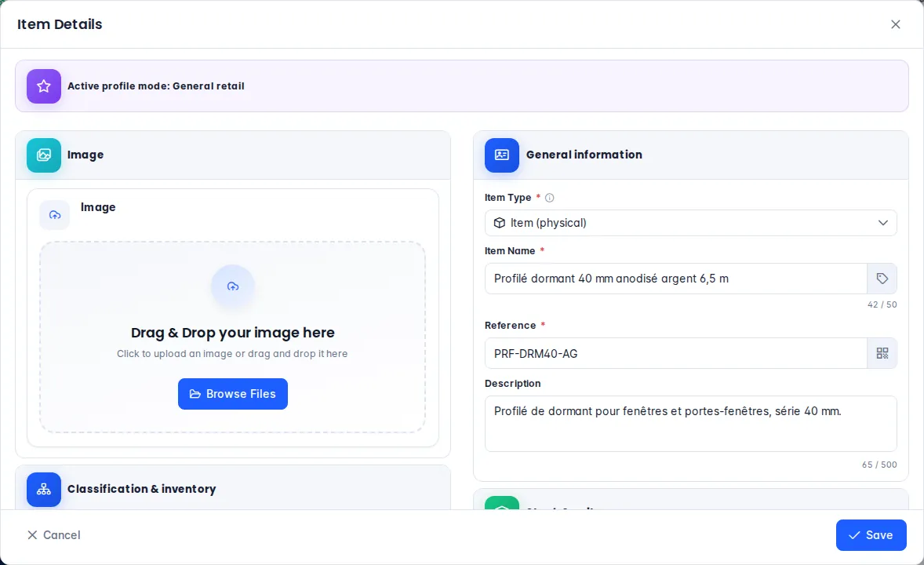Open the Item Type dropdown
Screen dimensions: 924x565
[690, 223]
